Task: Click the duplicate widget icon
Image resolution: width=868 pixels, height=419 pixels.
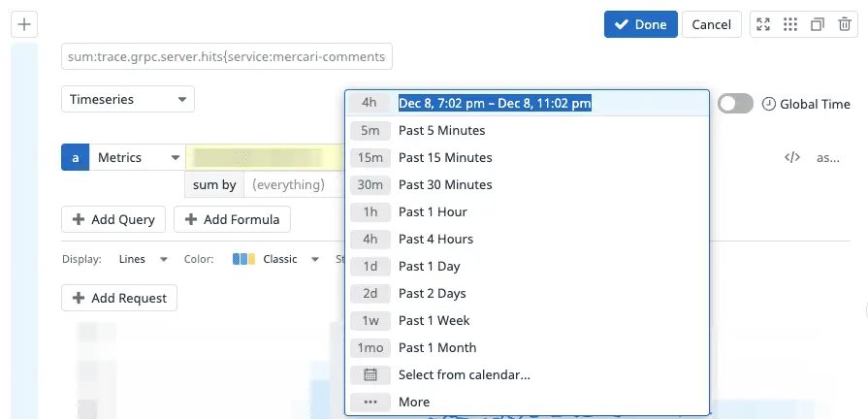Action: coord(818,25)
